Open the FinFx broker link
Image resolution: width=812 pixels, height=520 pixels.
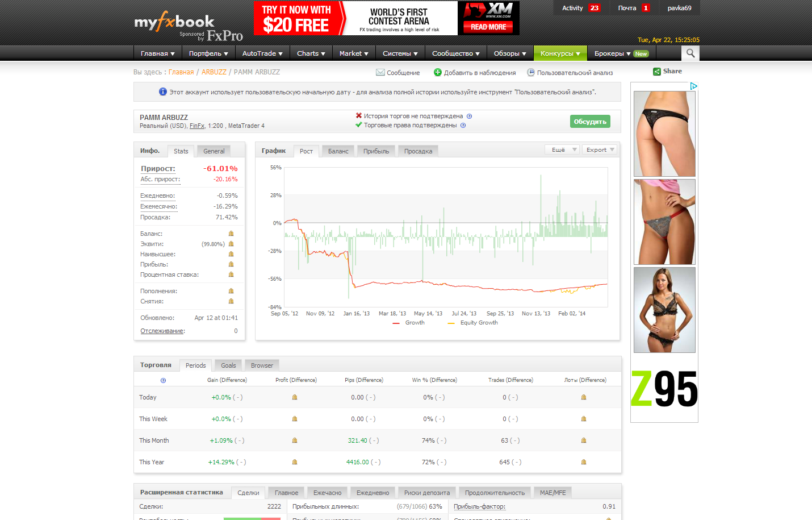point(197,126)
